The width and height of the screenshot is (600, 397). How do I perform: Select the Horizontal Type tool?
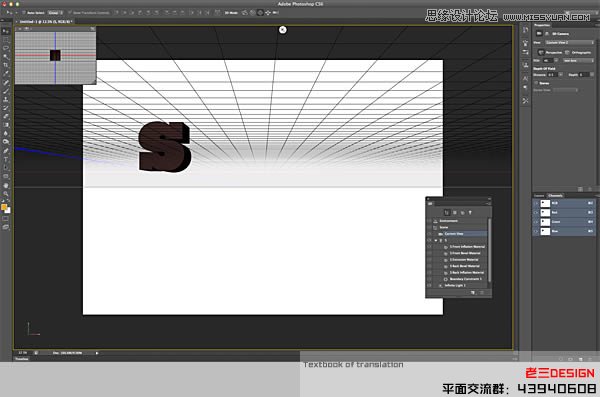6,159
